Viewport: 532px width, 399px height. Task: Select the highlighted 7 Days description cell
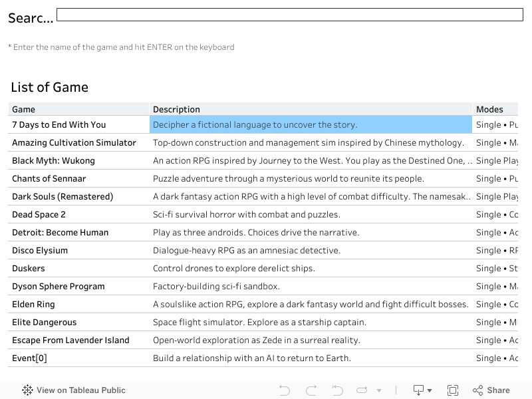[311, 124]
